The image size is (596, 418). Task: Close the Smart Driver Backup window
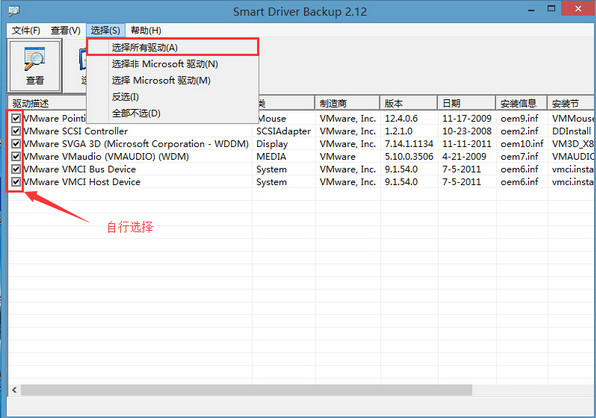tap(578, 8)
